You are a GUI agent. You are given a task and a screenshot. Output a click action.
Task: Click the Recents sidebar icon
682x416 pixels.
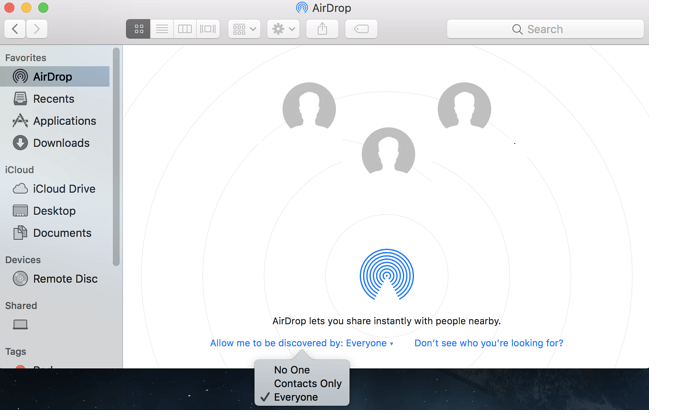coord(20,99)
